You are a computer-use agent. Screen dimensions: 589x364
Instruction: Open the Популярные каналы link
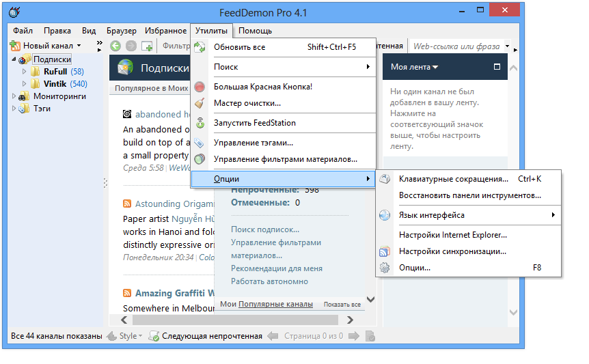click(275, 305)
